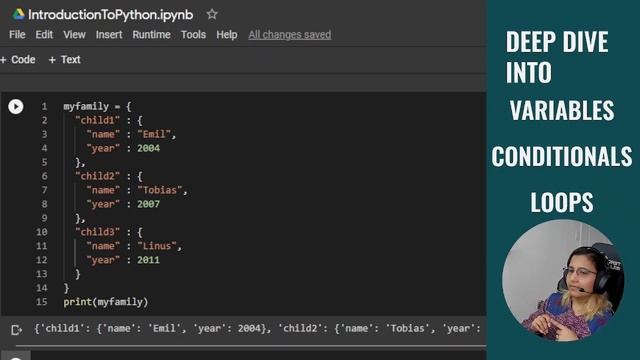Screen dimensions: 640x360
Task: Click the "child2" key in code
Action: pyautogui.click(x=98, y=176)
